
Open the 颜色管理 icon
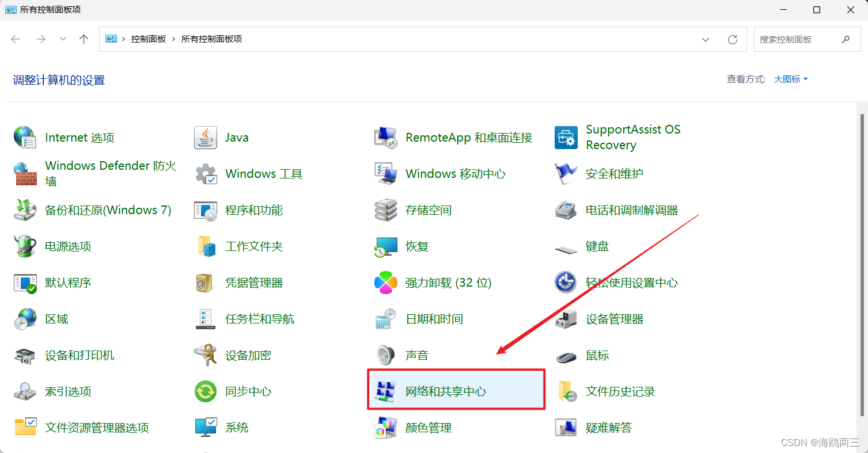click(386, 428)
